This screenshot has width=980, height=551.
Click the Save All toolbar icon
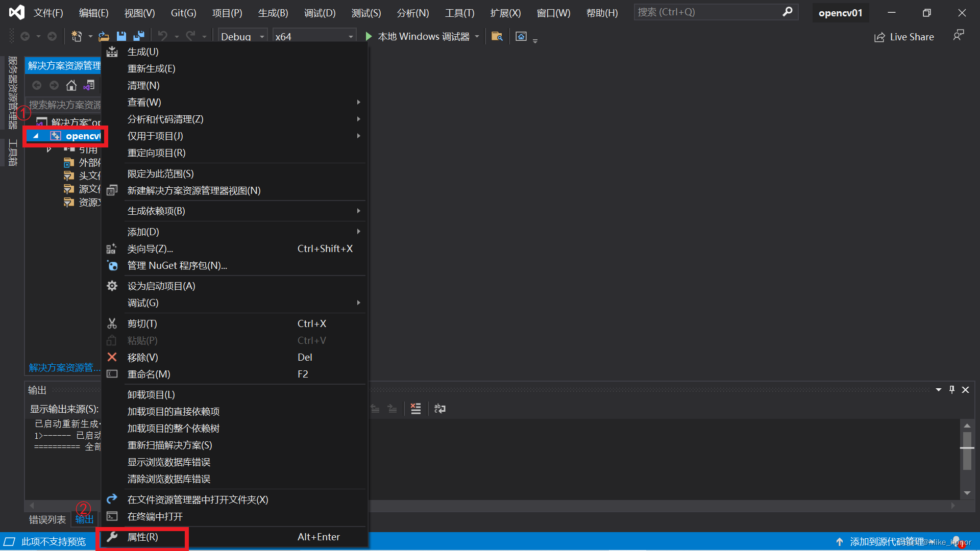(139, 36)
